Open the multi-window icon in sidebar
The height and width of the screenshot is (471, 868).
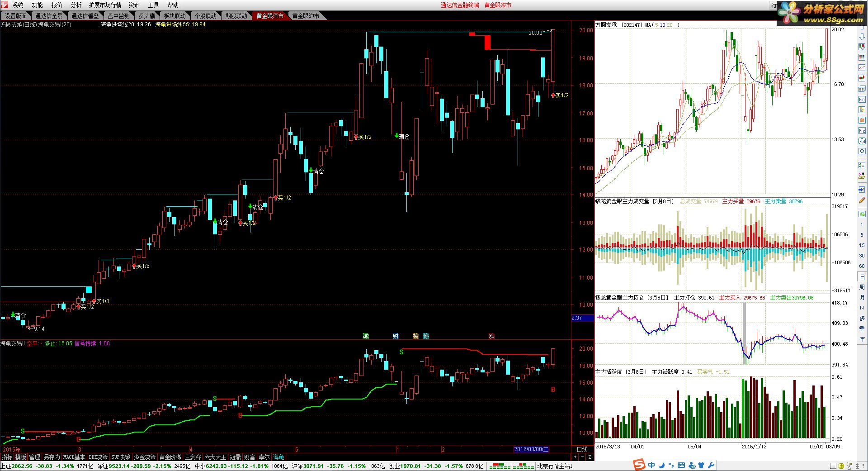pyautogui.click(x=862, y=88)
